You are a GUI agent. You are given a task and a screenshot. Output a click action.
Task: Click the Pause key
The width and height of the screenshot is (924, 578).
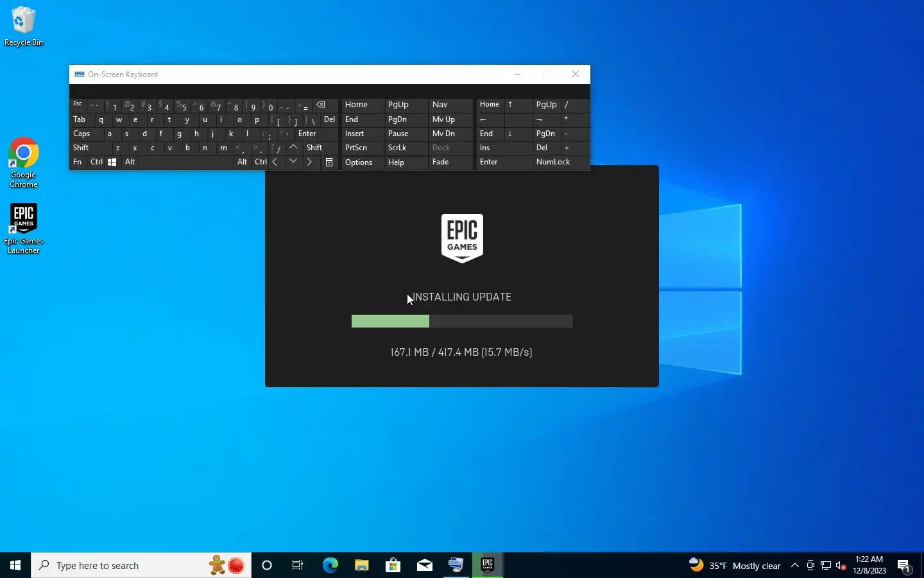point(406,134)
